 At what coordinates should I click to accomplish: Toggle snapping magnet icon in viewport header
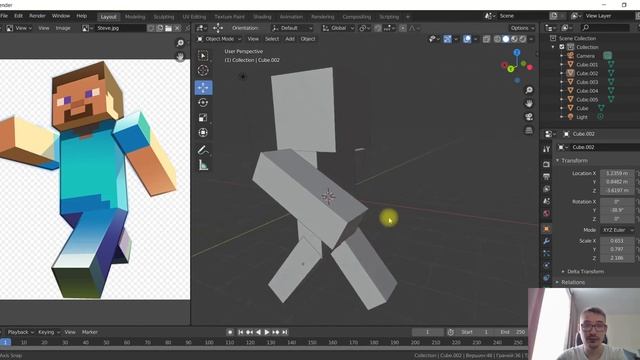click(x=378, y=28)
